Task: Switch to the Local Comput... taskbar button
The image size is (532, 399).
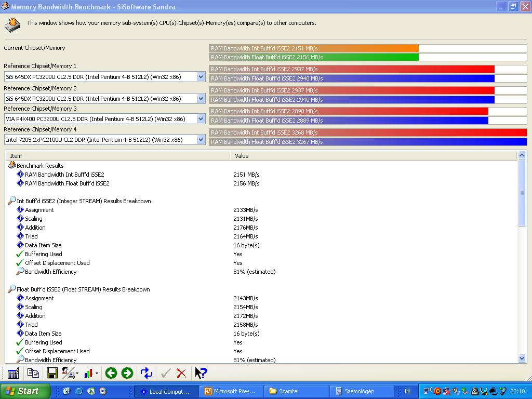Action: pos(167,392)
